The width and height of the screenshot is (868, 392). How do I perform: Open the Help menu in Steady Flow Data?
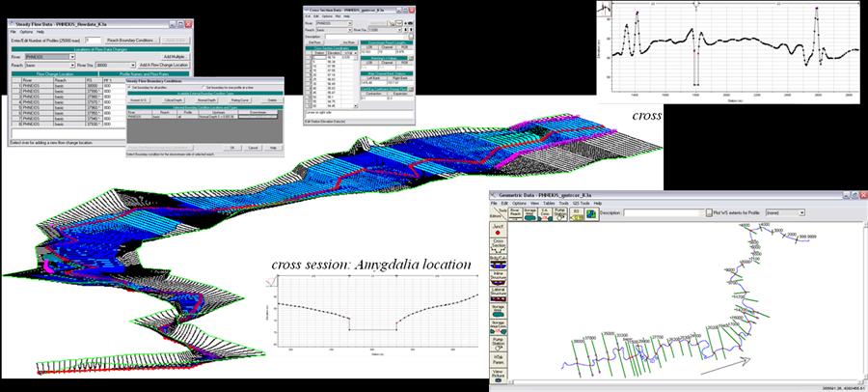(x=41, y=32)
